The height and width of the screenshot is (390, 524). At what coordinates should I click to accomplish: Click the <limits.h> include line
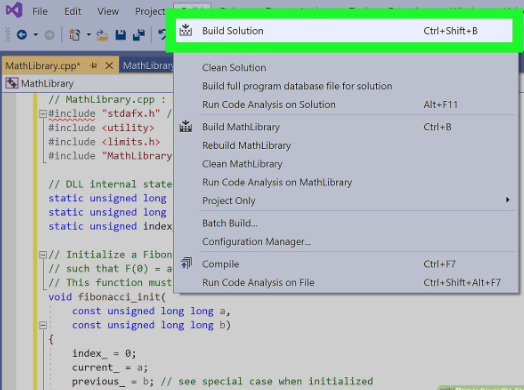(x=104, y=142)
